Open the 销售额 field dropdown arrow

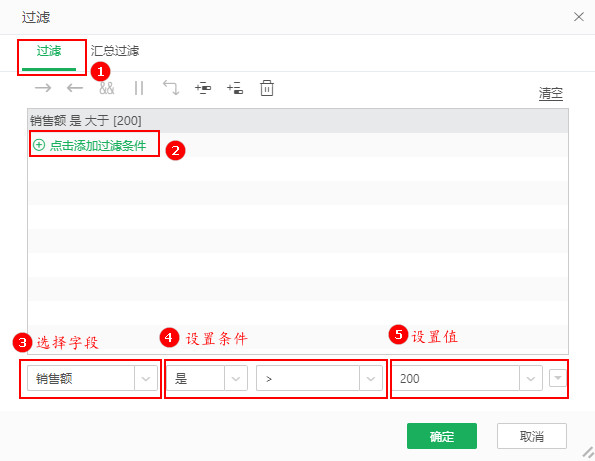146,378
